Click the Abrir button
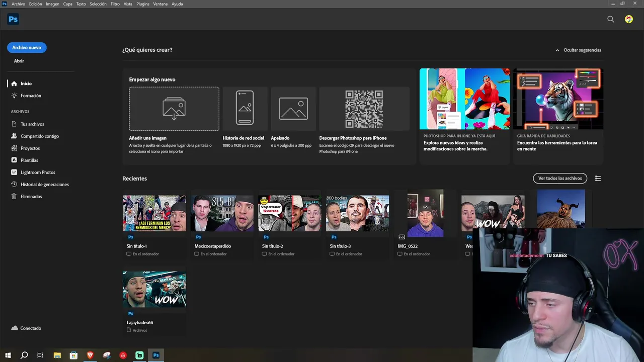 (19, 61)
